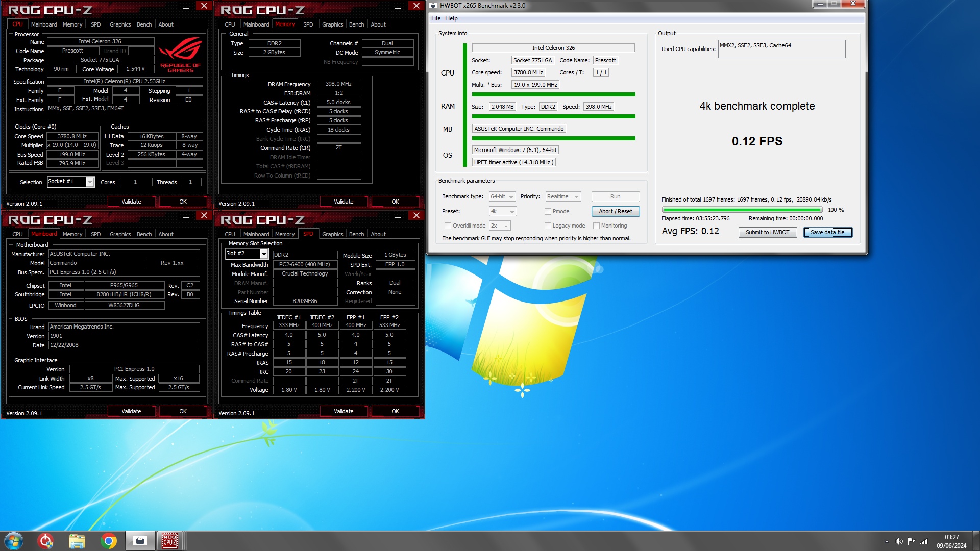
Task: Open the Help menu in HWBOT
Action: tap(451, 18)
